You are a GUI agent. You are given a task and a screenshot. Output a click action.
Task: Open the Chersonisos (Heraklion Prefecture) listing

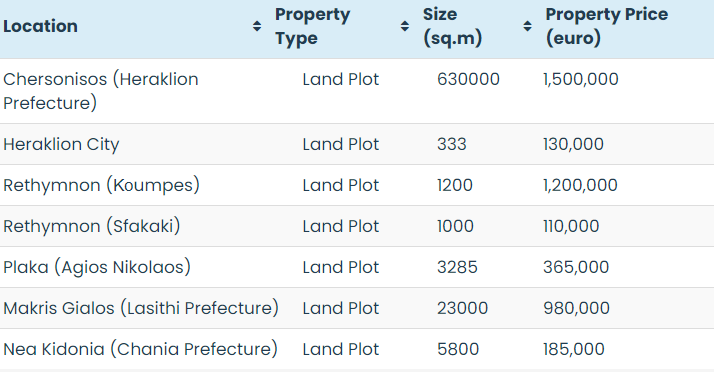pos(101,91)
